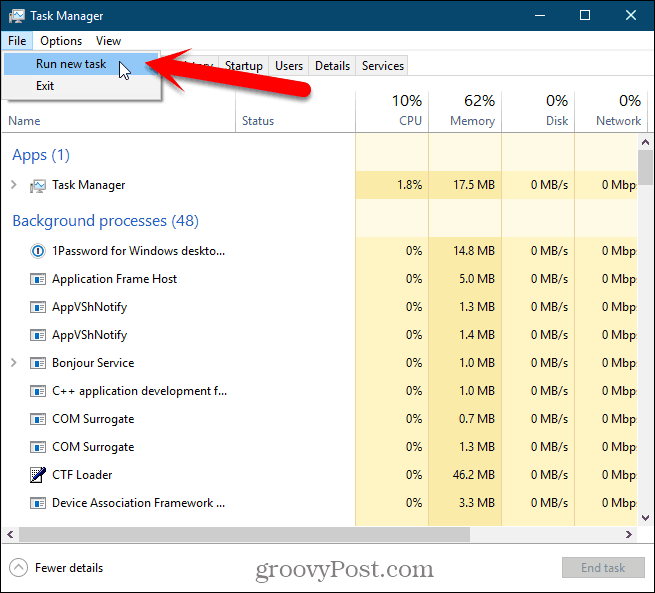Click the horizontal scrollbar right arrow
Screen dimensions: 655x593
click(x=628, y=534)
